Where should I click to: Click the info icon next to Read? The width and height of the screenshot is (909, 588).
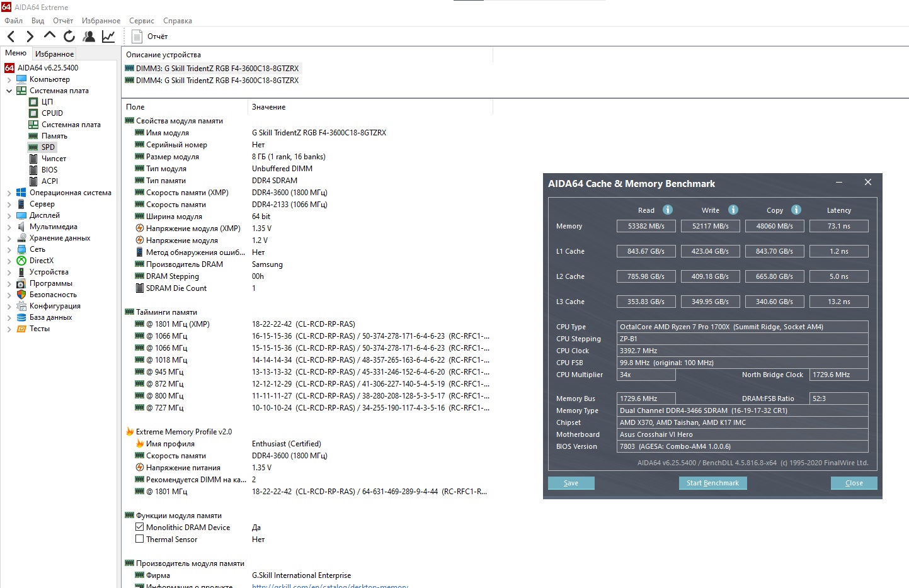tap(668, 210)
